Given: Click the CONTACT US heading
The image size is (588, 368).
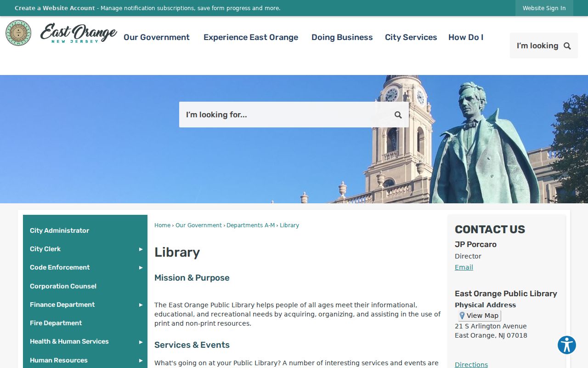Looking at the screenshot, I should pos(490,230).
